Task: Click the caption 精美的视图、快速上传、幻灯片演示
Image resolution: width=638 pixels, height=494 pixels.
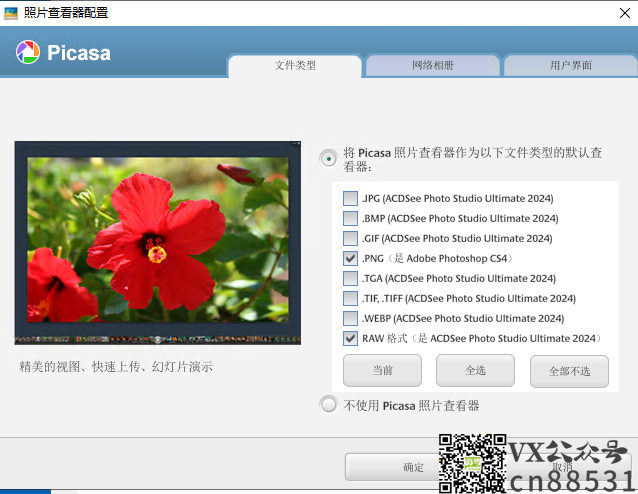Action: click(116, 367)
